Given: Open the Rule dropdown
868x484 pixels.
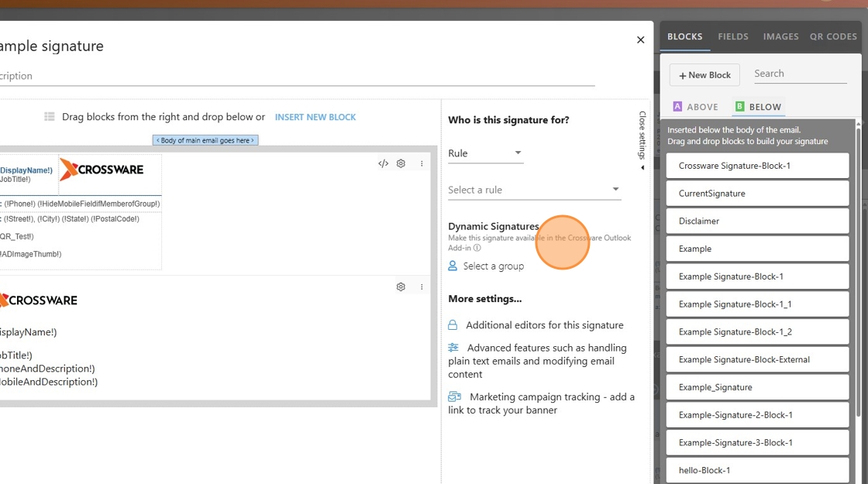Looking at the screenshot, I should point(485,153).
